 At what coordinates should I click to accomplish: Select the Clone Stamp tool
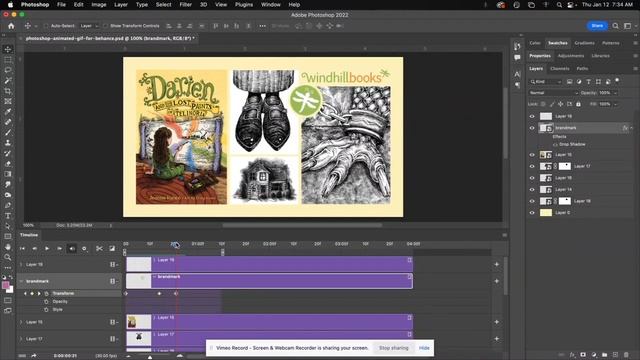click(x=8, y=143)
